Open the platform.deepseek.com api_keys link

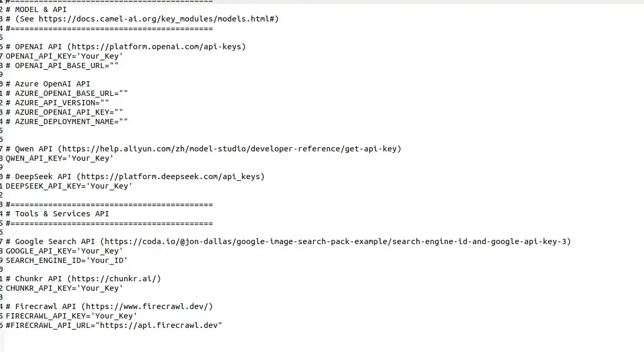(170, 177)
